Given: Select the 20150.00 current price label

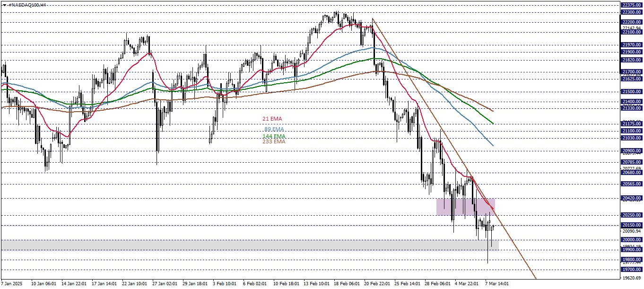Looking at the screenshot, I should [x=632, y=225].
